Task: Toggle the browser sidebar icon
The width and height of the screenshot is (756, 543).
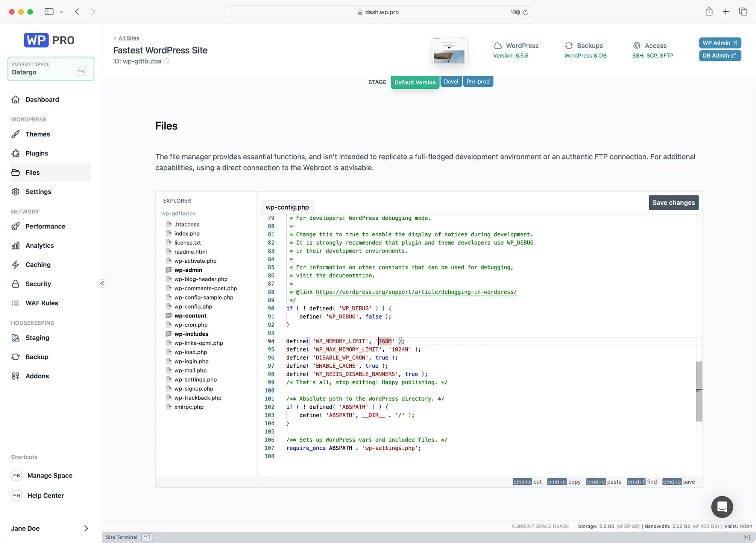Action: (49, 12)
